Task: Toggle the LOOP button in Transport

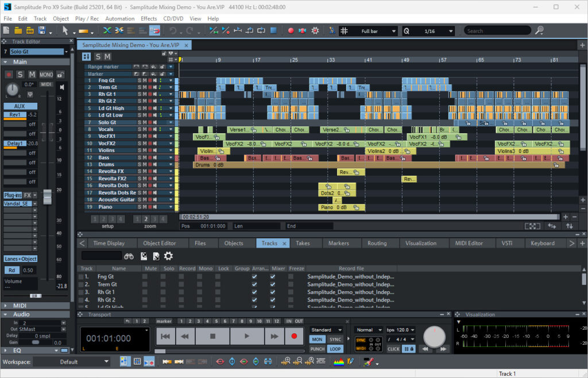Action: coord(335,349)
